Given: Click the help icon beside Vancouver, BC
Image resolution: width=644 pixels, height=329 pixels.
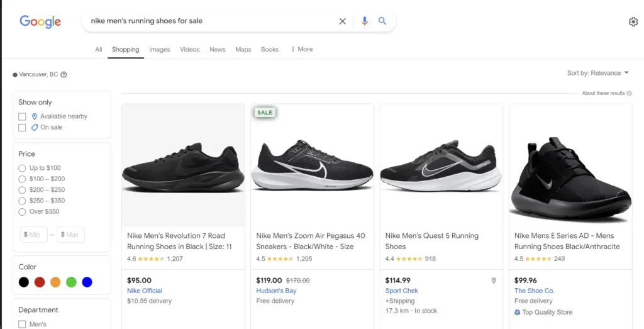Looking at the screenshot, I should [64, 75].
